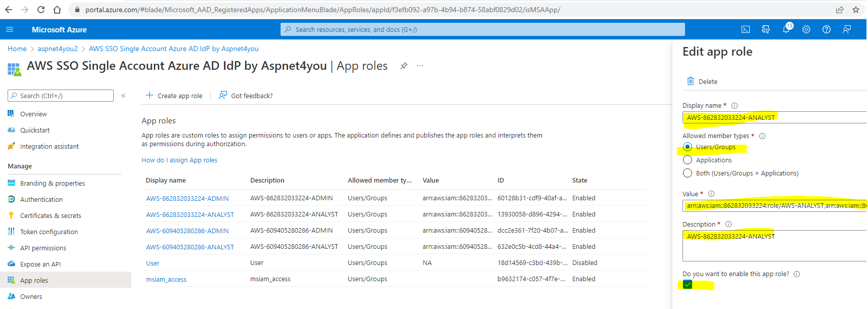
Task: Select Both (Users/Groups + Applications) option
Action: pyautogui.click(x=688, y=173)
